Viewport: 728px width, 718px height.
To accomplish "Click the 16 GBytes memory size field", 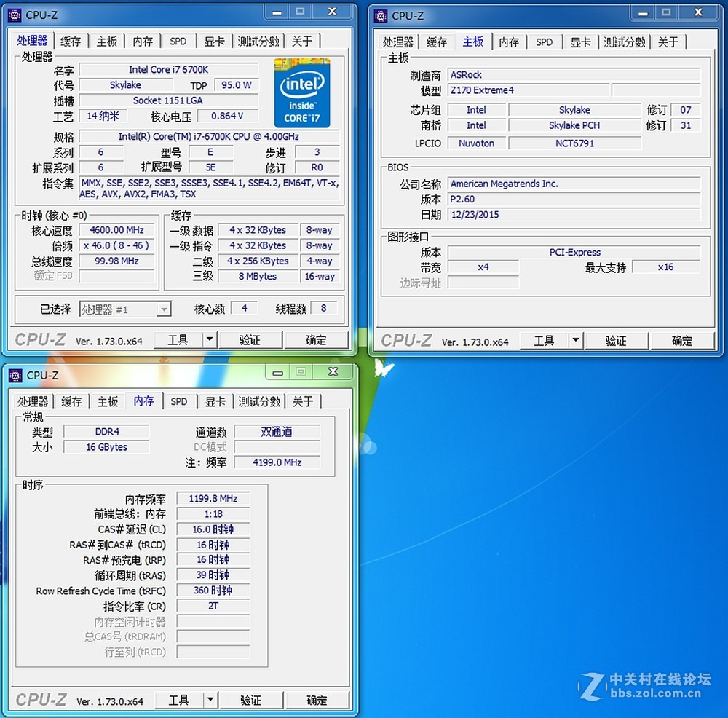I will tap(107, 447).
